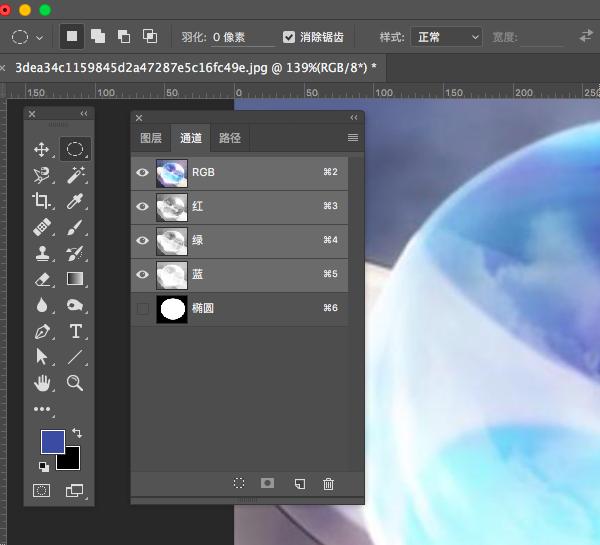Select the Polygonal Lasso tool

(42, 175)
